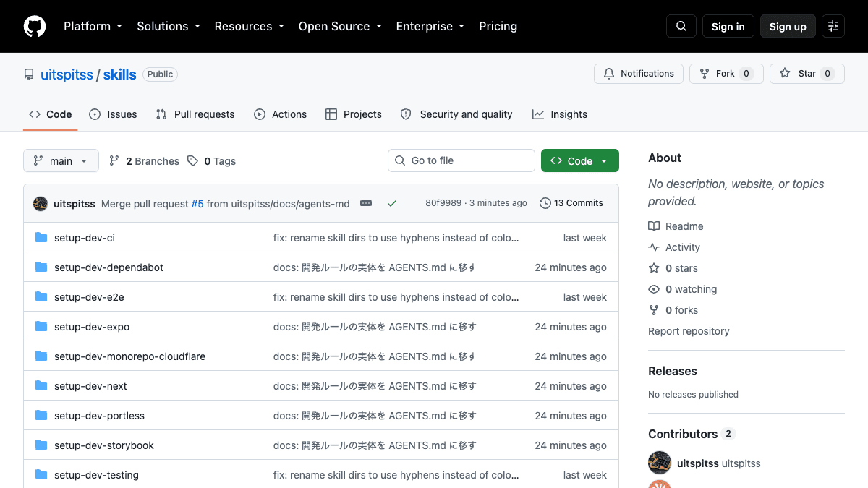The image size is (868, 488).
Task: Expand commit message ellipsis button
Action: 366,204
